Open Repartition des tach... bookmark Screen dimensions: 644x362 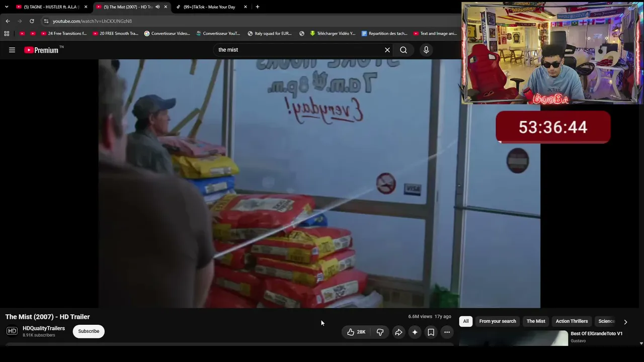pyautogui.click(x=384, y=34)
